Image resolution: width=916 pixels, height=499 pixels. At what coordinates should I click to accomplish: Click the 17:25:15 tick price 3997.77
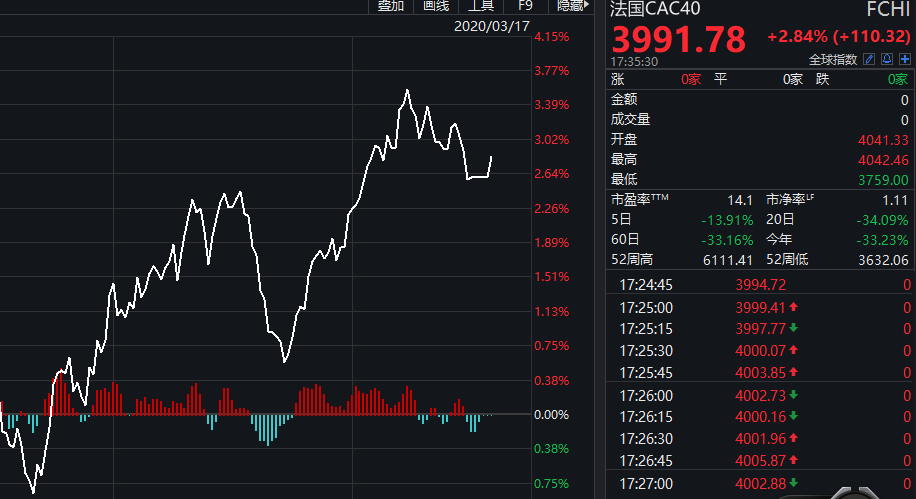[x=760, y=329]
